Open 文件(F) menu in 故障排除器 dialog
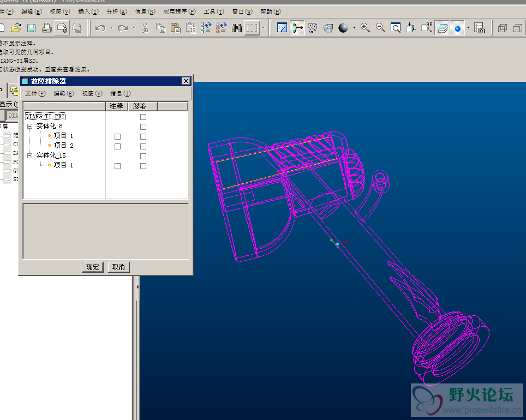526x420 pixels. coord(35,94)
